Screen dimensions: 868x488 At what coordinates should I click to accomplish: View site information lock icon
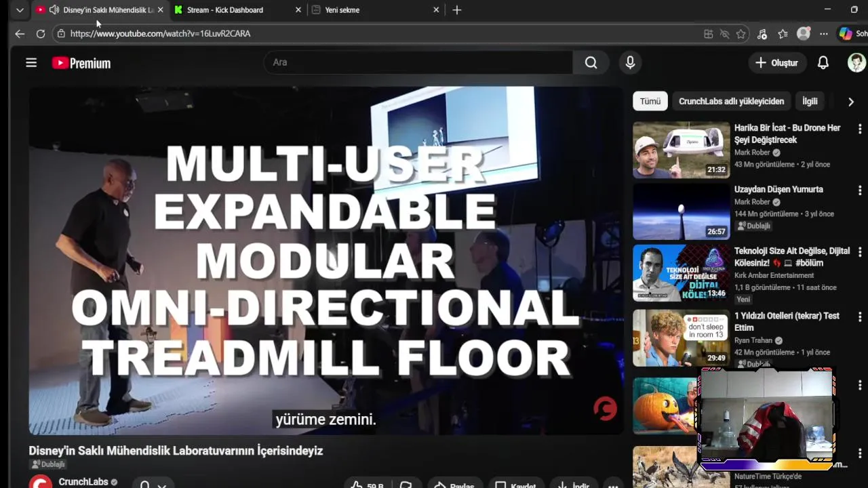click(x=61, y=33)
